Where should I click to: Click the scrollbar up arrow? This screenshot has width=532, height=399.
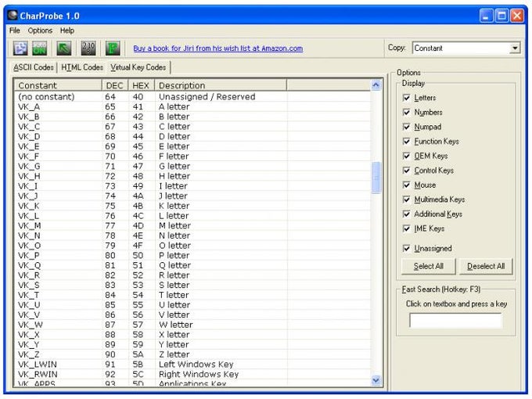coord(376,84)
